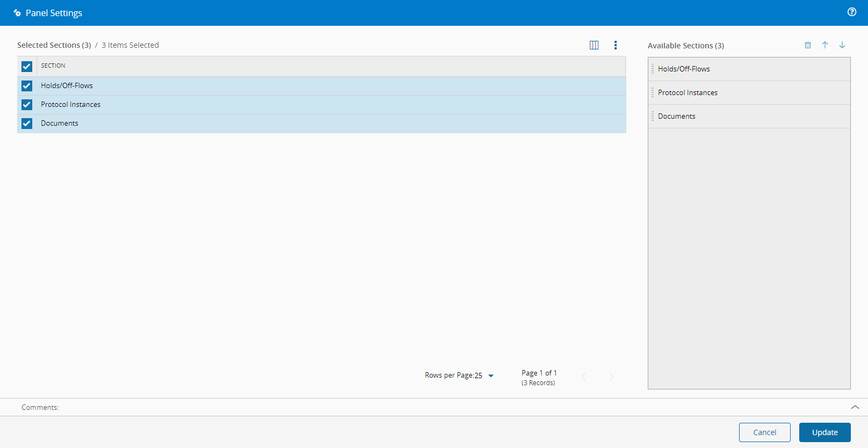Click the Update button

pos(825,432)
